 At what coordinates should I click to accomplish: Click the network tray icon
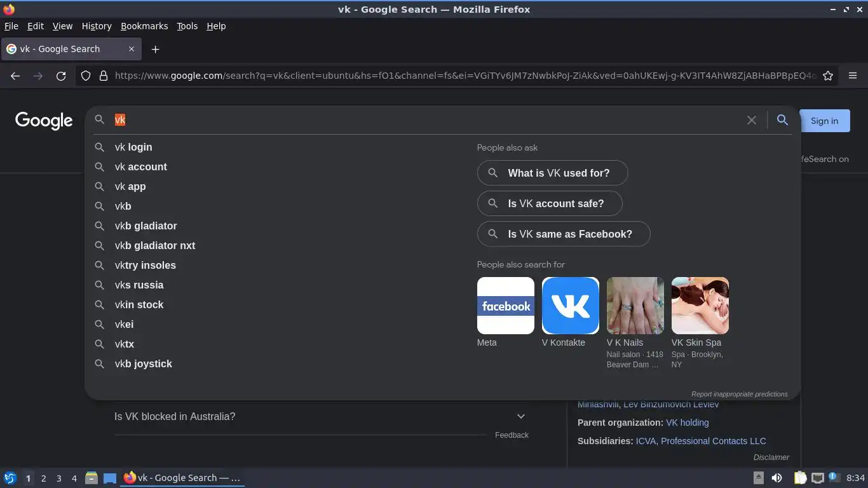[818, 478]
